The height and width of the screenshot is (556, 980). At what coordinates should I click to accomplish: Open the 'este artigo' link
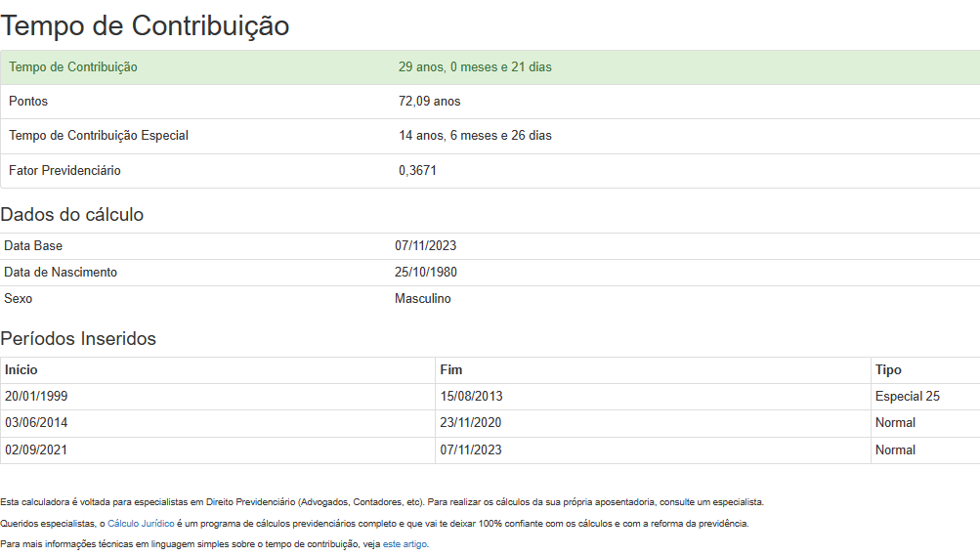(x=405, y=544)
